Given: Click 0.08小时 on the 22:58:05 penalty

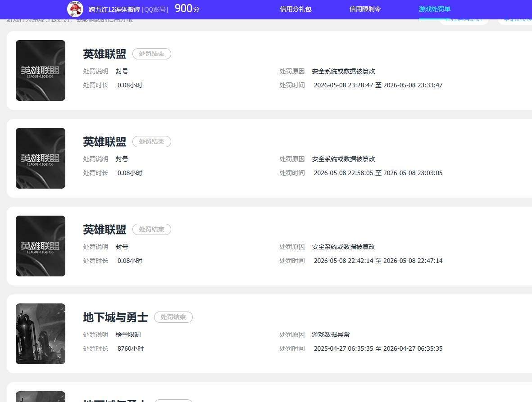Looking at the screenshot, I should coord(130,173).
